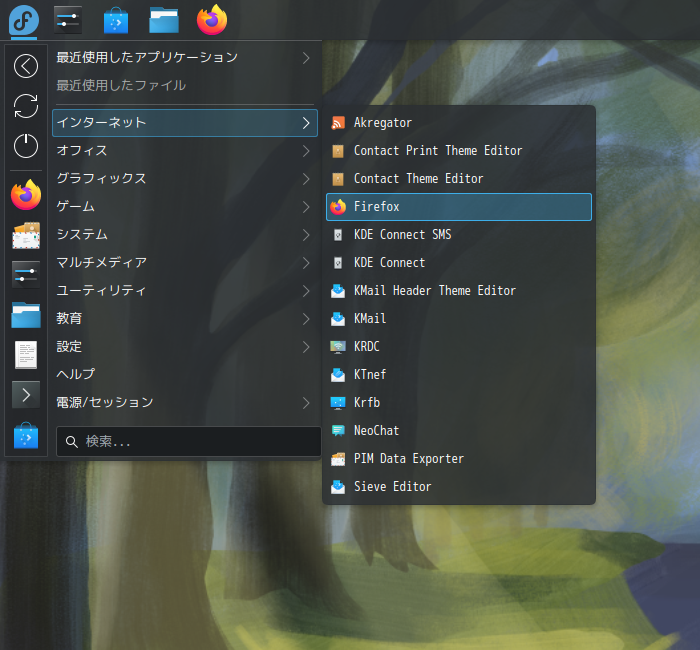The width and height of the screenshot is (700, 650).
Task: Open System Settings from the top panel
Action: point(67,20)
